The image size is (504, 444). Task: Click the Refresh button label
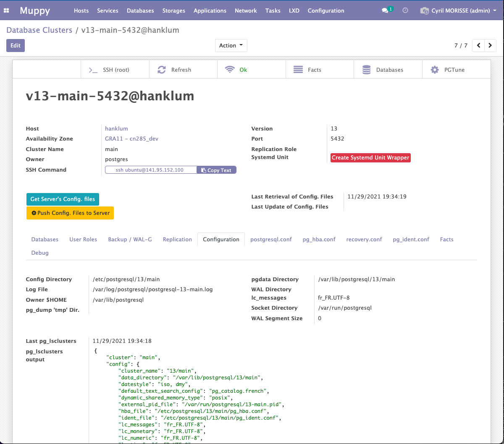(x=181, y=70)
